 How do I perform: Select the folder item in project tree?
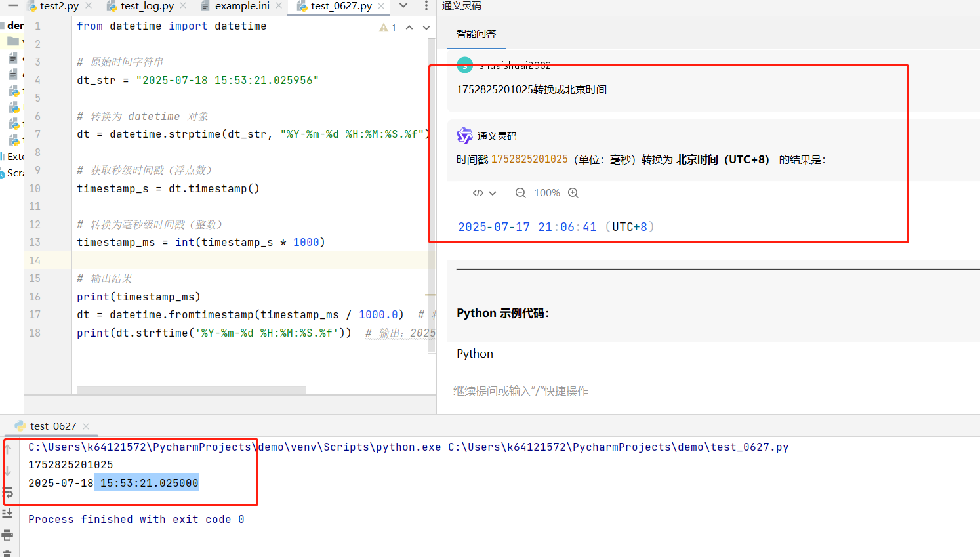(x=13, y=41)
